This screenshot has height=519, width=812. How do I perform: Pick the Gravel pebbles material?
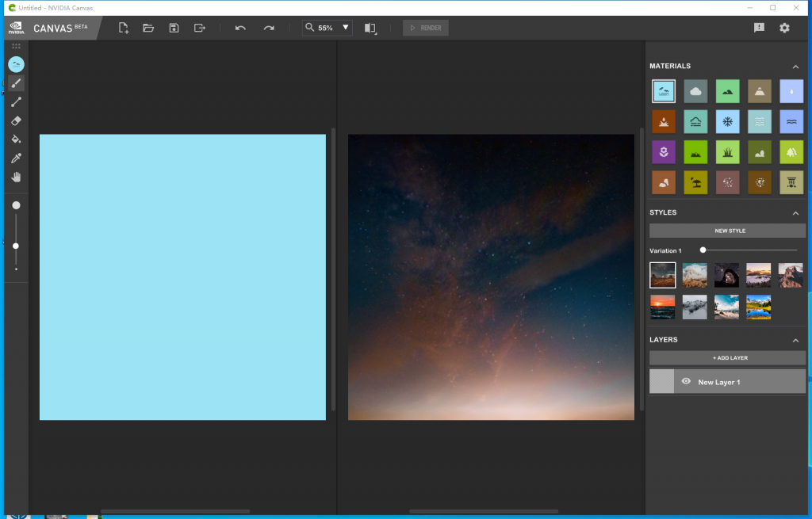tap(728, 183)
